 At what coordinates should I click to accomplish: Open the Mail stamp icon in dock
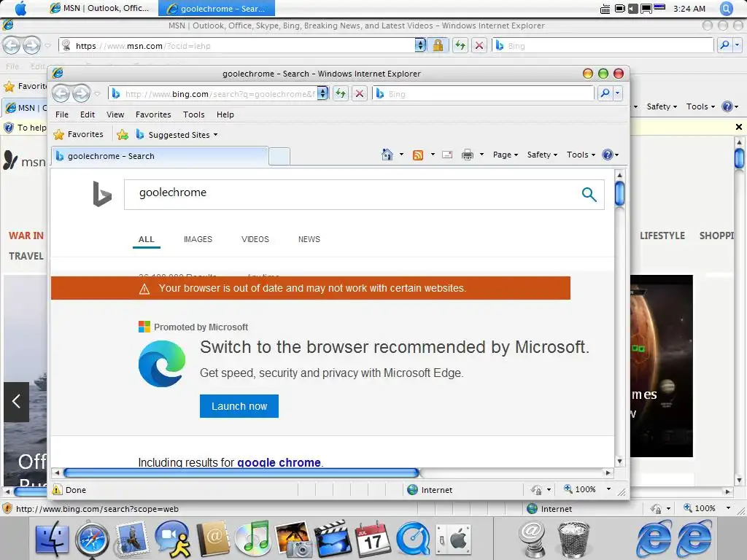pyautogui.click(x=132, y=539)
